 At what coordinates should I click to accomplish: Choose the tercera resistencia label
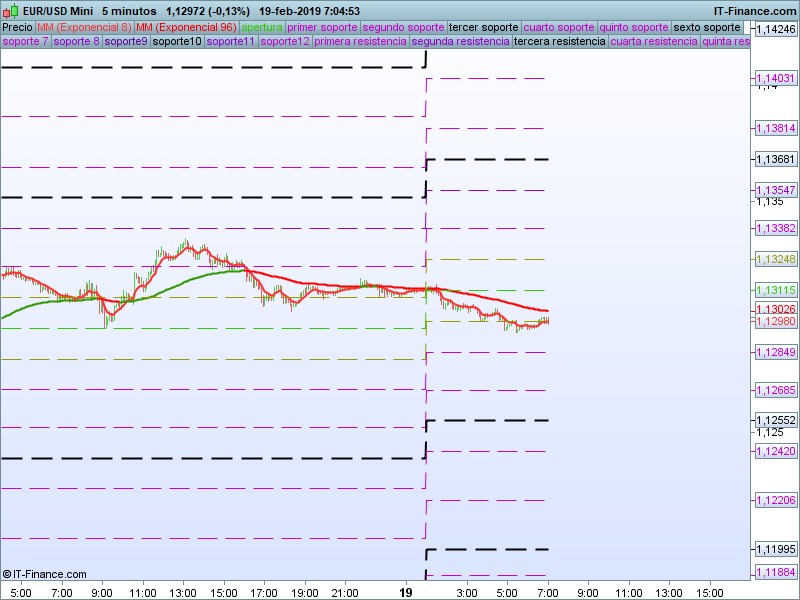click(x=559, y=42)
